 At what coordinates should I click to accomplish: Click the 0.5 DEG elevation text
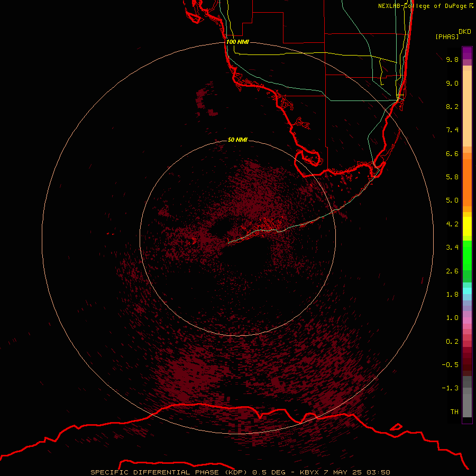point(269,472)
